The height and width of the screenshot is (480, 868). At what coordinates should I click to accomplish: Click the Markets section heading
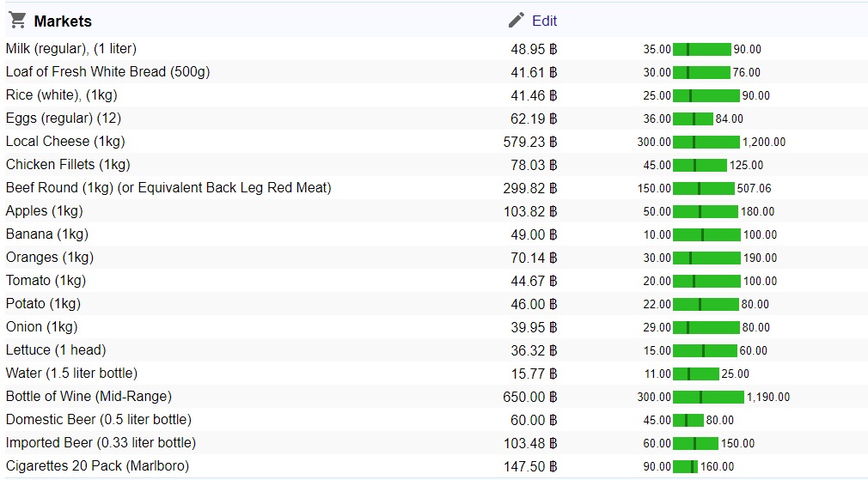[x=63, y=21]
